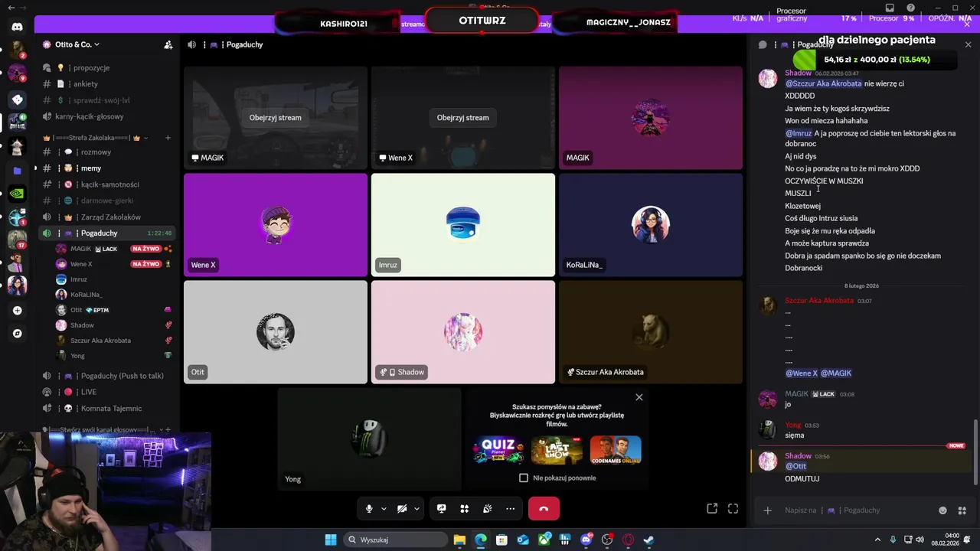
Task: Open emoji picker in chat input
Action: coord(942,510)
